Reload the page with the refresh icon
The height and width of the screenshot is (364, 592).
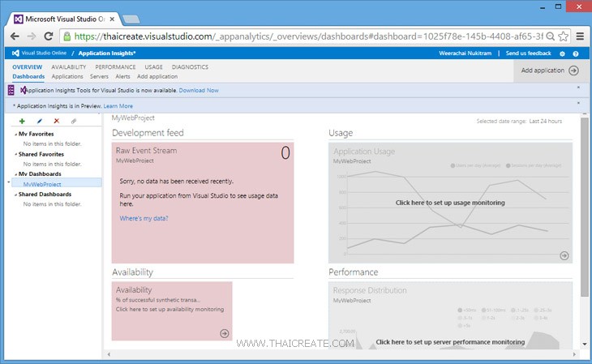click(x=49, y=36)
